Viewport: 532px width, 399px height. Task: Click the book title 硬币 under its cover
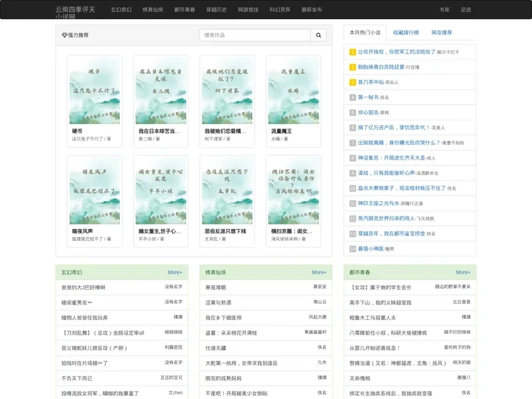(x=77, y=131)
